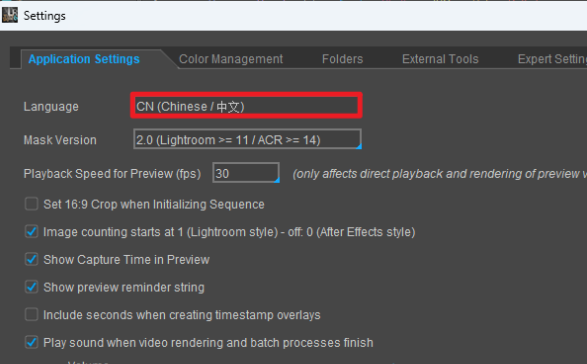Viewport: 587px width, 364px height.
Task: Click the Playback Speed fps field
Action: [246, 173]
